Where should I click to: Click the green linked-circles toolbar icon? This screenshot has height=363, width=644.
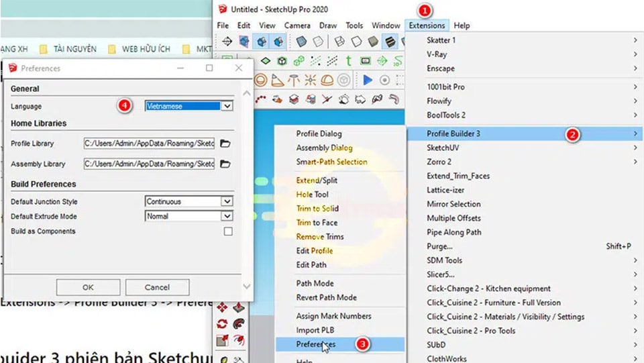[x=299, y=61]
